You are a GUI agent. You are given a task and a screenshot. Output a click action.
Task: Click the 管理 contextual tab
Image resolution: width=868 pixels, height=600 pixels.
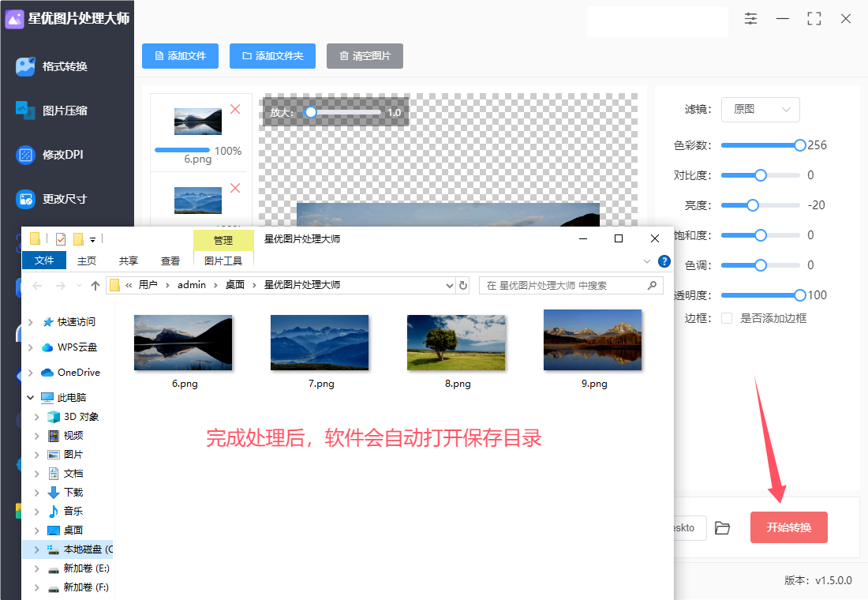pos(223,240)
